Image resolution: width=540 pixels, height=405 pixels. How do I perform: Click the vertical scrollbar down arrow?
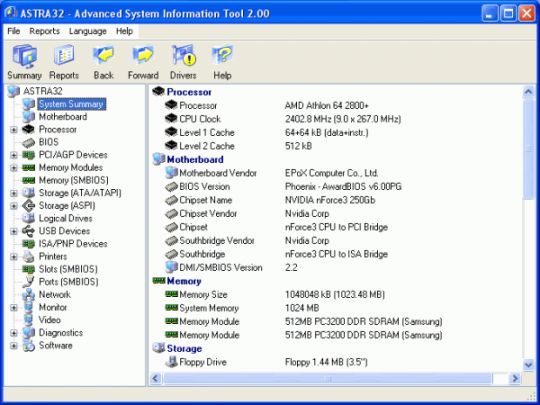(528, 364)
